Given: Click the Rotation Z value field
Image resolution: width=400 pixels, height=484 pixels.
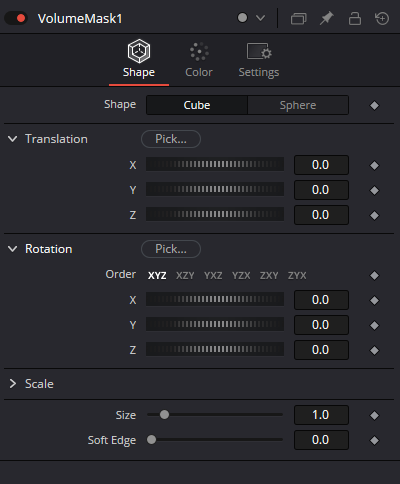Looking at the screenshot, I should click(x=321, y=350).
